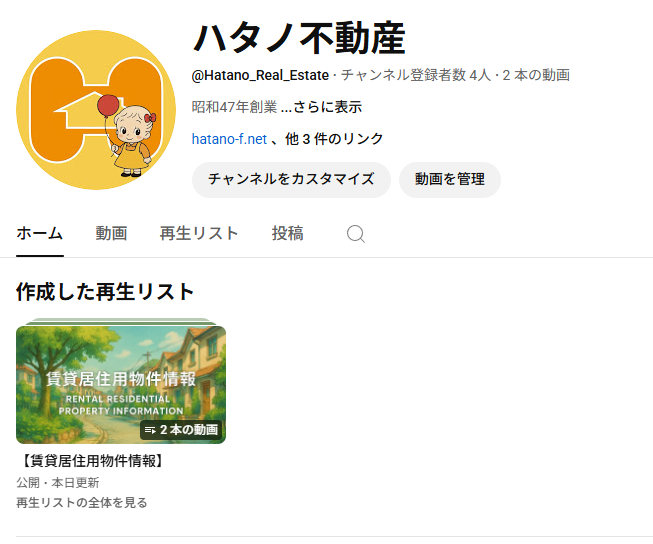Image resolution: width=653 pixels, height=544 pixels.
Task: Click the channel search magnifier icon
Action: 356,234
